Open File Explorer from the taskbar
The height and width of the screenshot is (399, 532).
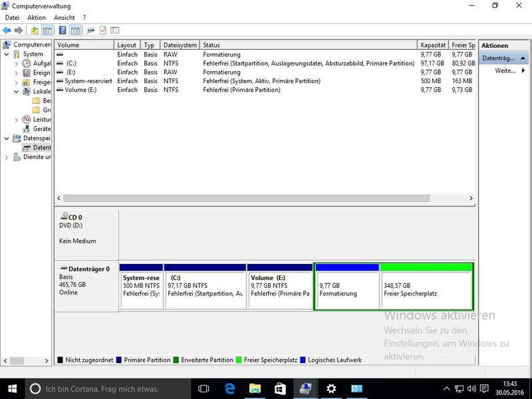tap(255, 388)
